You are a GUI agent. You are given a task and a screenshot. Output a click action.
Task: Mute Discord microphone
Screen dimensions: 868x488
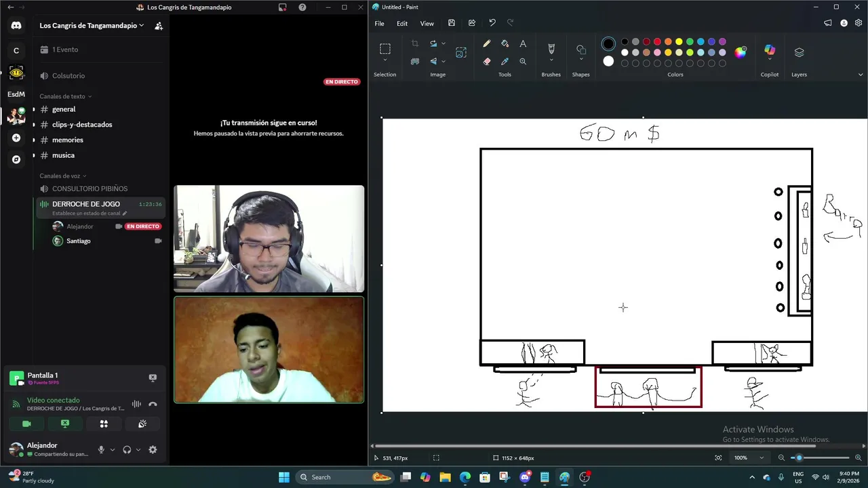101,449
